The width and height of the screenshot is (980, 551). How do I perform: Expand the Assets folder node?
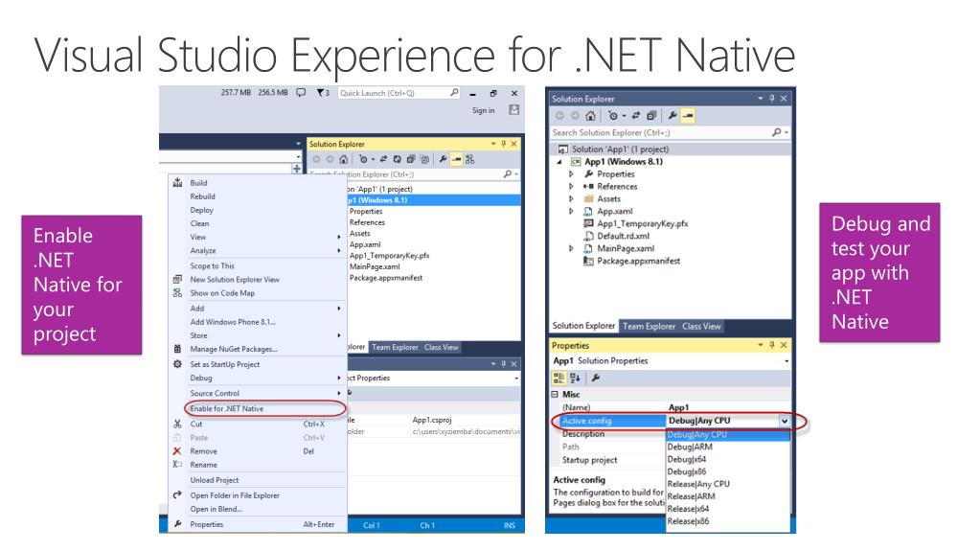(571, 199)
